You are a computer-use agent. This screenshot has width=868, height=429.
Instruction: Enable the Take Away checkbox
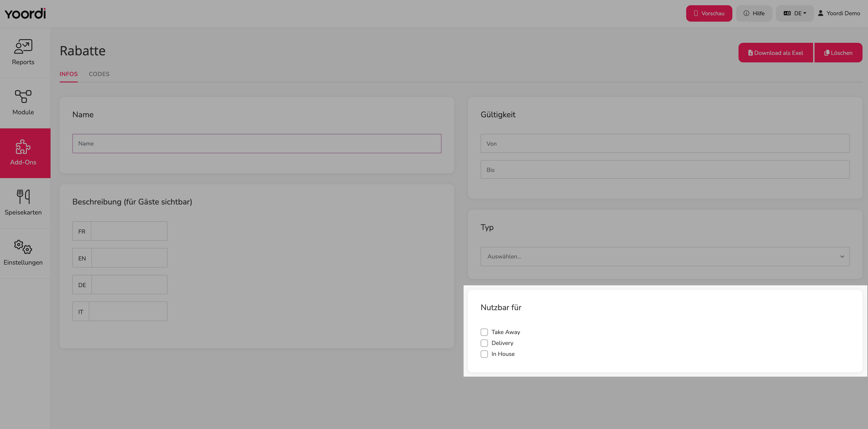pyautogui.click(x=484, y=332)
